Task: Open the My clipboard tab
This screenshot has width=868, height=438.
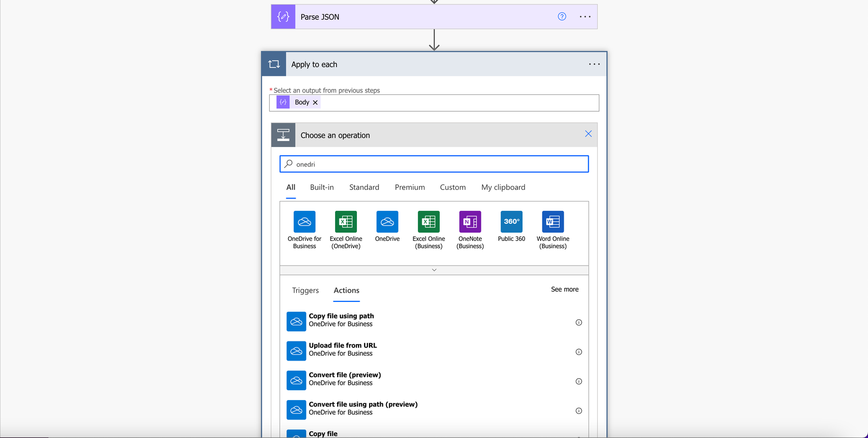Action: (503, 187)
